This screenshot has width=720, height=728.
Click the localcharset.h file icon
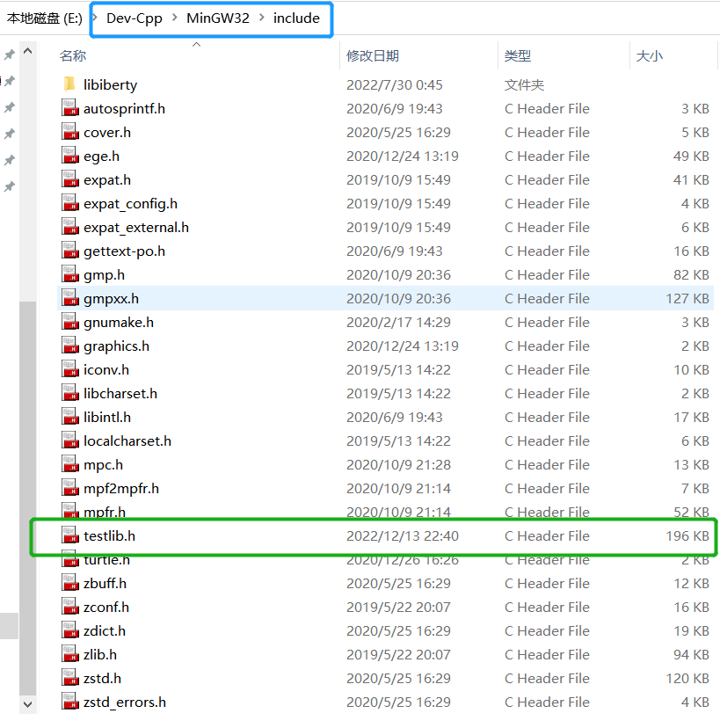(69, 440)
